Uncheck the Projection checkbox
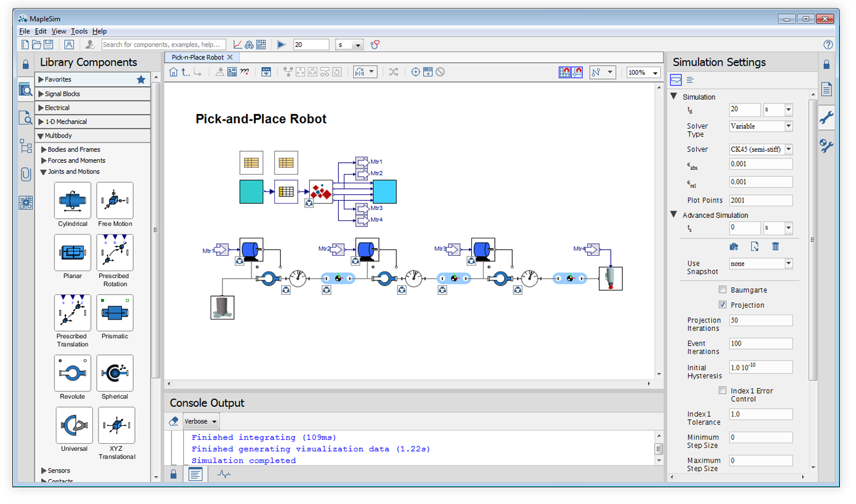This screenshot has height=504, width=856. [722, 305]
